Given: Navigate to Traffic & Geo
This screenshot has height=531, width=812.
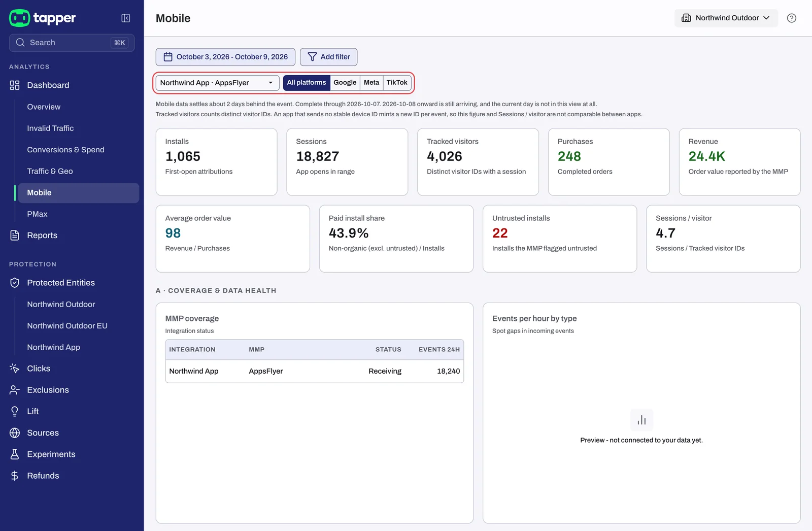Looking at the screenshot, I should point(50,171).
